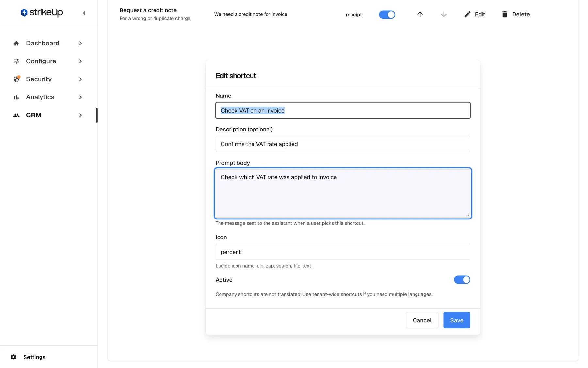Click the 'Edit shortcut' heading
The width and height of the screenshot is (588, 368).
pyautogui.click(x=236, y=76)
